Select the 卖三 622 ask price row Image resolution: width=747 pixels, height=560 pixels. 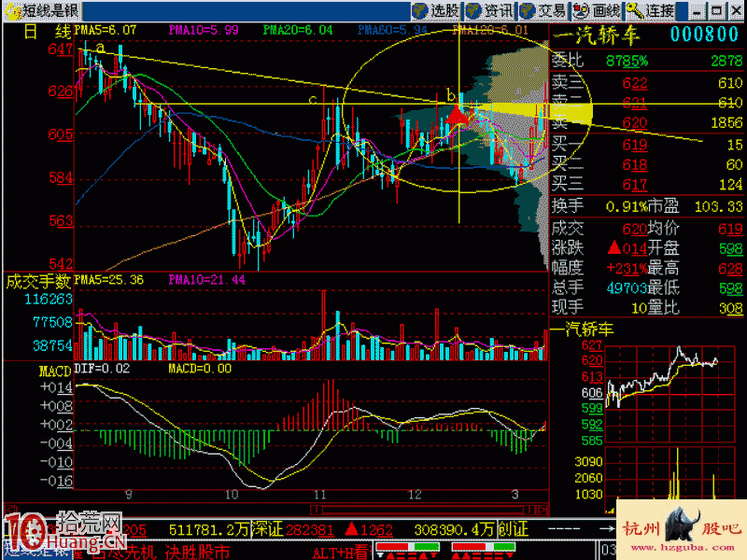pyautogui.click(x=646, y=83)
